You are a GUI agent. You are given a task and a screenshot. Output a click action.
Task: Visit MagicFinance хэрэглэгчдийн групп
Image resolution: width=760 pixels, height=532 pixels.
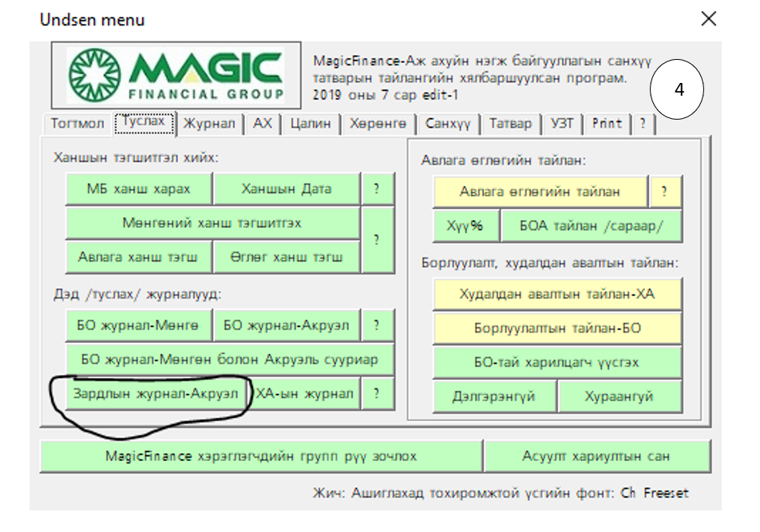point(261,456)
